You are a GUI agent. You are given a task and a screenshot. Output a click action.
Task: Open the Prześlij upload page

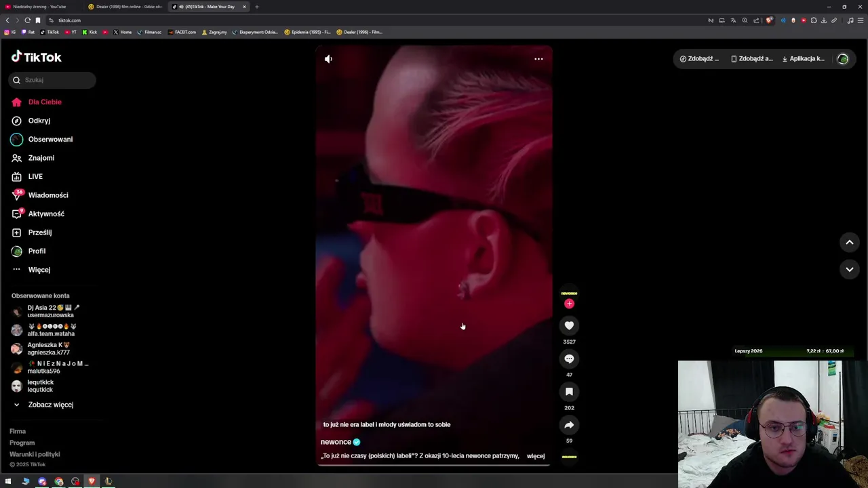[x=39, y=232]
